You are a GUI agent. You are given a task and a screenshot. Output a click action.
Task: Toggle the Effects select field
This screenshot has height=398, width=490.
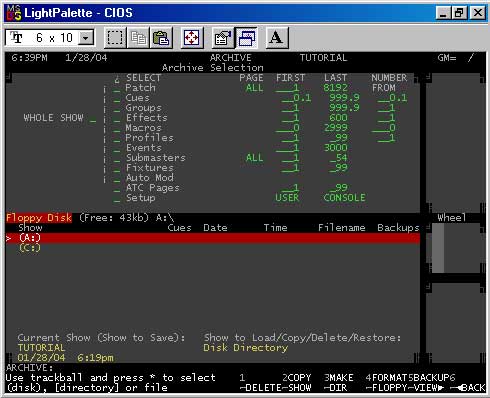(116, 119)
